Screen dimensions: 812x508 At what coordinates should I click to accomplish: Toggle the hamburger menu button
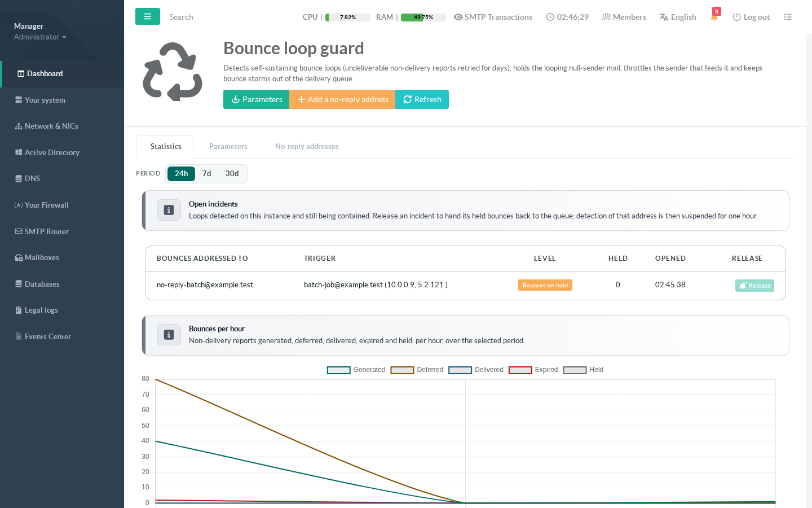pos(148,16)
